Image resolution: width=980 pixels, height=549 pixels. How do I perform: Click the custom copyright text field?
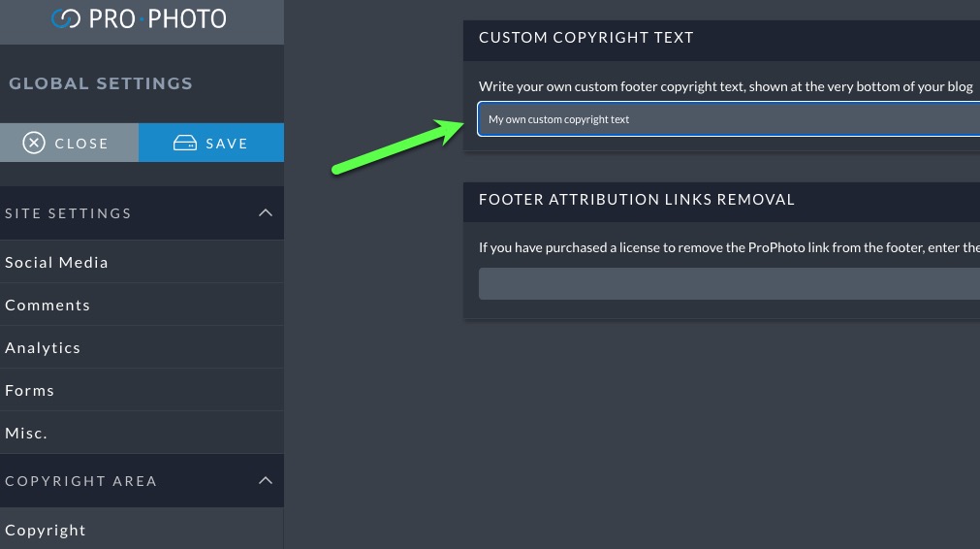pos(729,118)
